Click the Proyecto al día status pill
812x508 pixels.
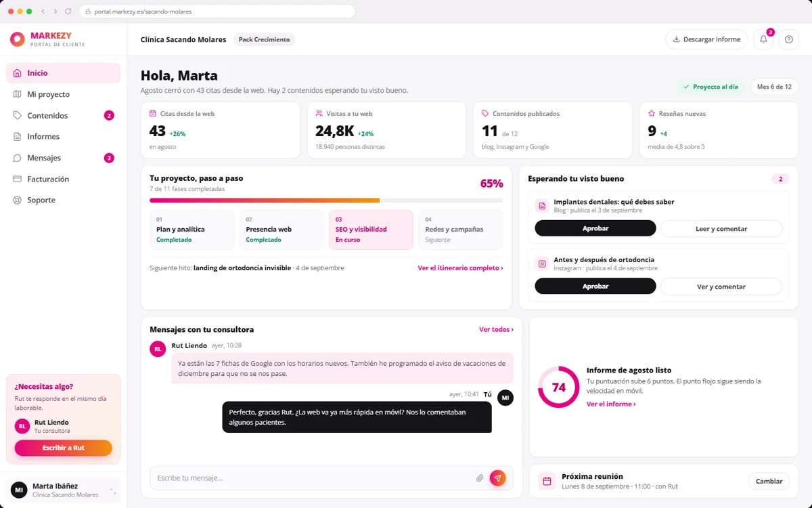pos(710,87)
